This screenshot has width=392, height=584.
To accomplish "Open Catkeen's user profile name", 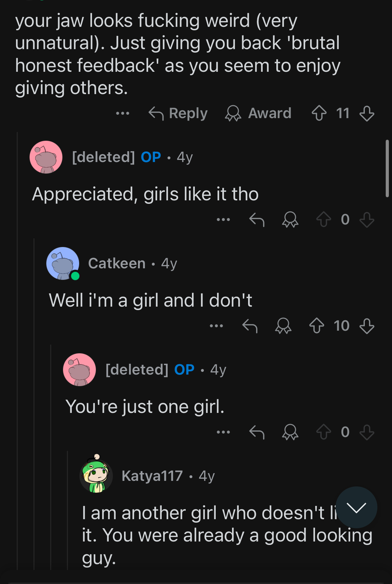I will tap(117, 263).
